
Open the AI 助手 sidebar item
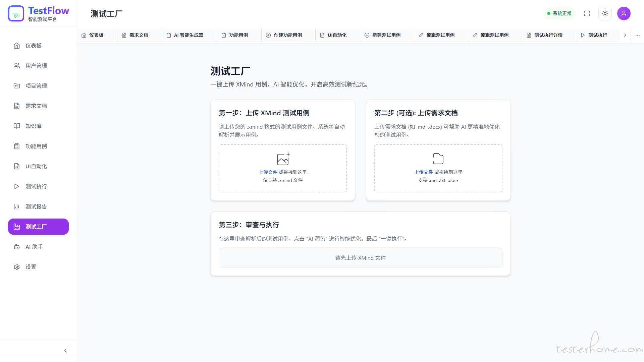(34, 247)
